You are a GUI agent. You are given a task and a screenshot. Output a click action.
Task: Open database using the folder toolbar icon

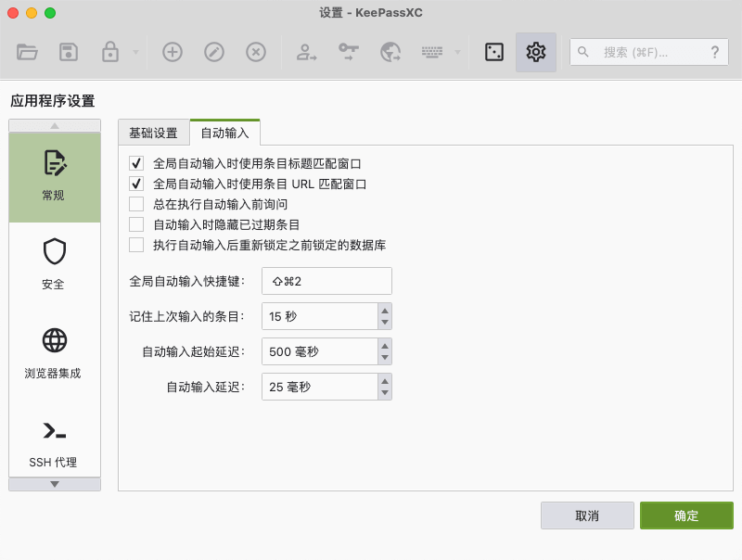pyautogui.click(x=27, y=52)
